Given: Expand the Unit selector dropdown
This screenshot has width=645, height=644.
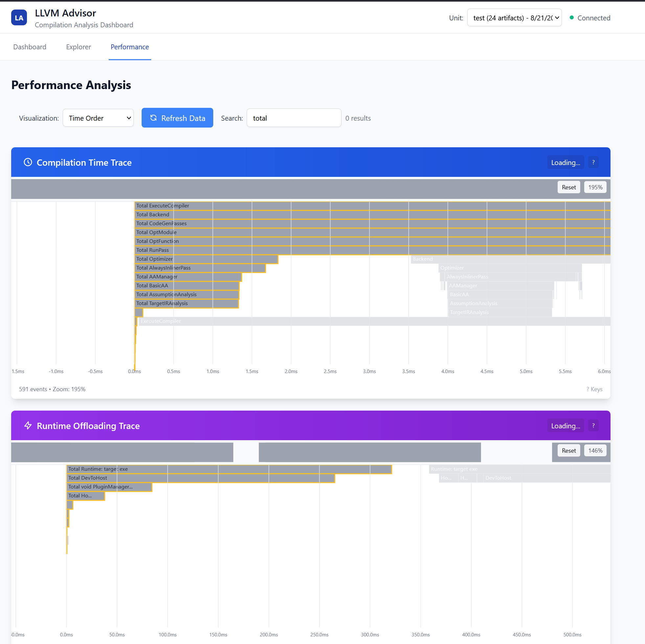Looking at the screenshot, I should tap(514, 18).
